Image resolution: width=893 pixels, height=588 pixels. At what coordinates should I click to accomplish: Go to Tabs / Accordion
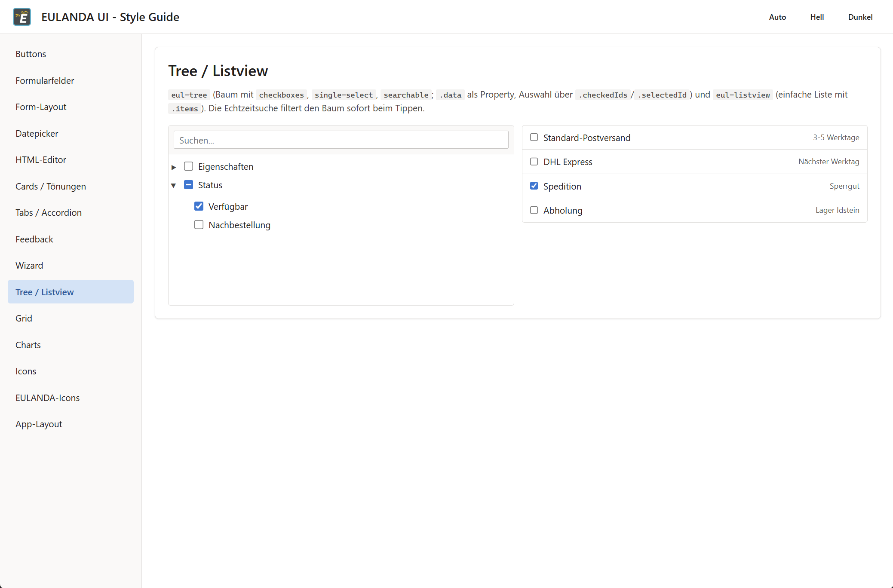(71, 213)
